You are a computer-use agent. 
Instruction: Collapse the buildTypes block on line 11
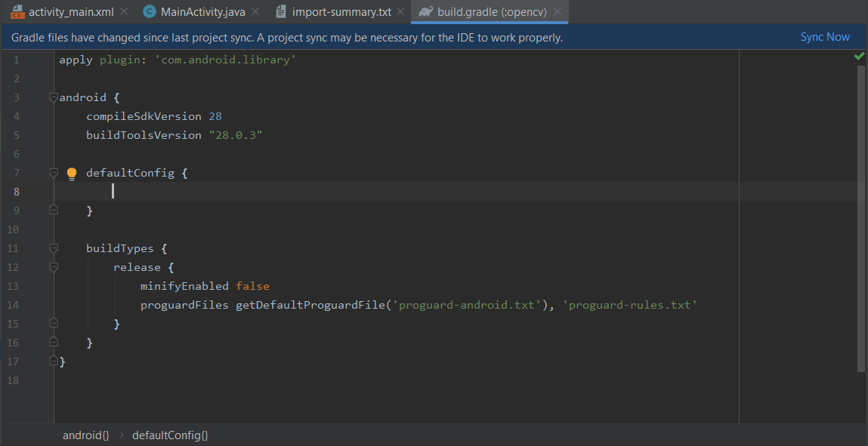(x=53, y=248)
